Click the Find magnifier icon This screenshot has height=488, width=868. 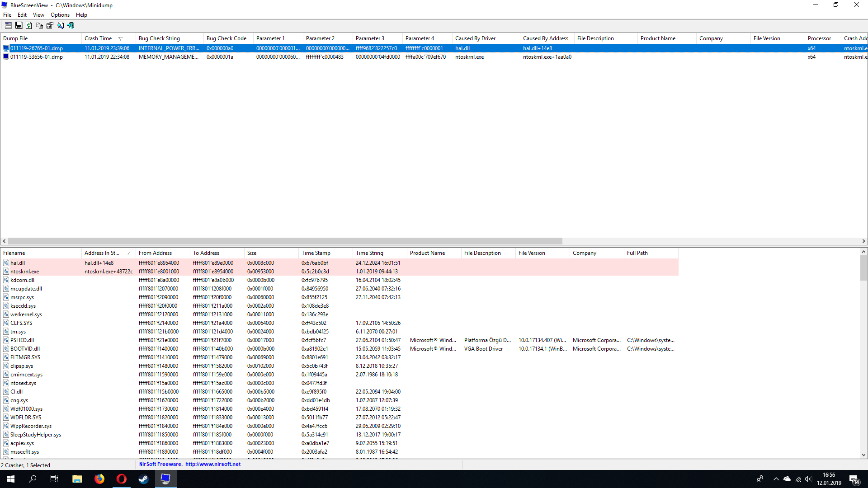[60, 26]
